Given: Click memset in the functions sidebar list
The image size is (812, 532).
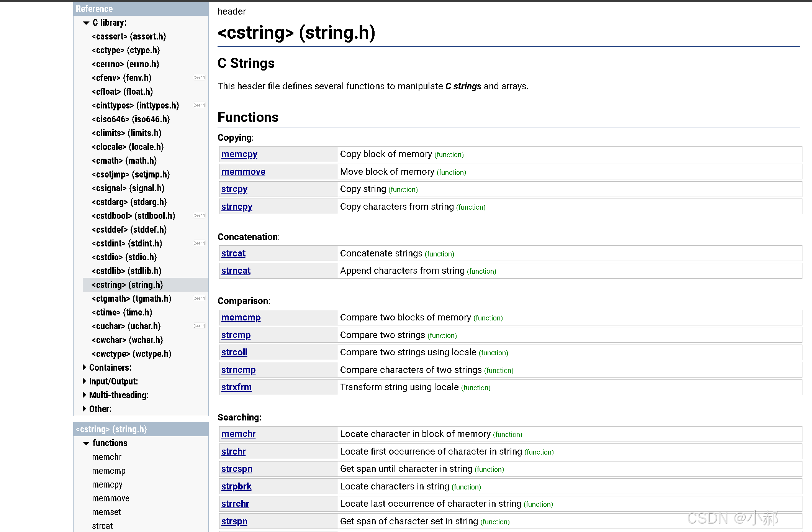Looking at the screenshot, I should point(106,512).
